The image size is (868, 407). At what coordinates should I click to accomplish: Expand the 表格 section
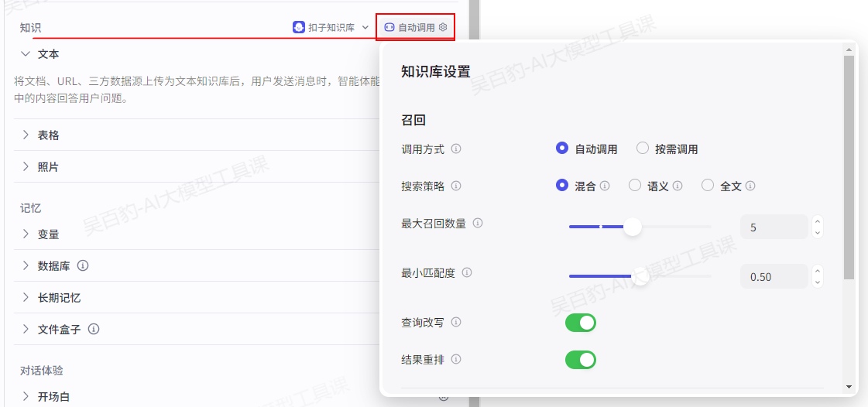[x=26, y=135]
